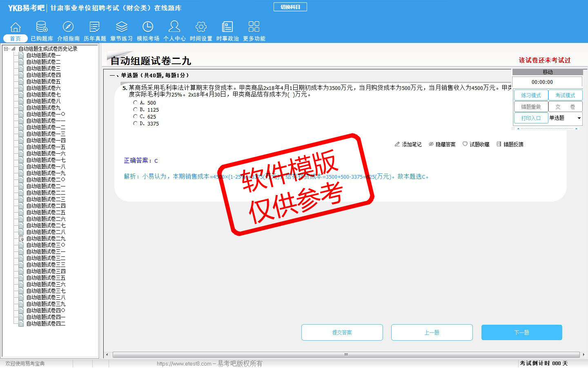The width and height of the screenshot is (588, 368).
Task: Open the 已购题库 database icon
Action: point(42,27)
